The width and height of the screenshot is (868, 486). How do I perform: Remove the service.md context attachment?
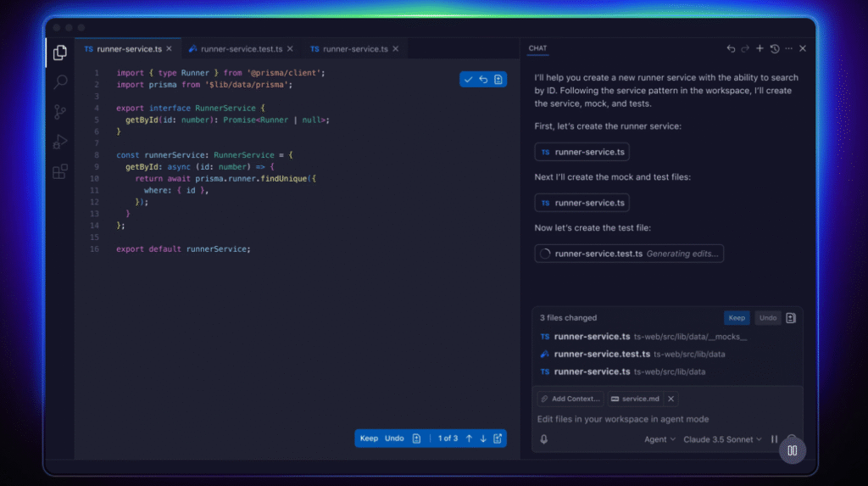pos(670,399)
